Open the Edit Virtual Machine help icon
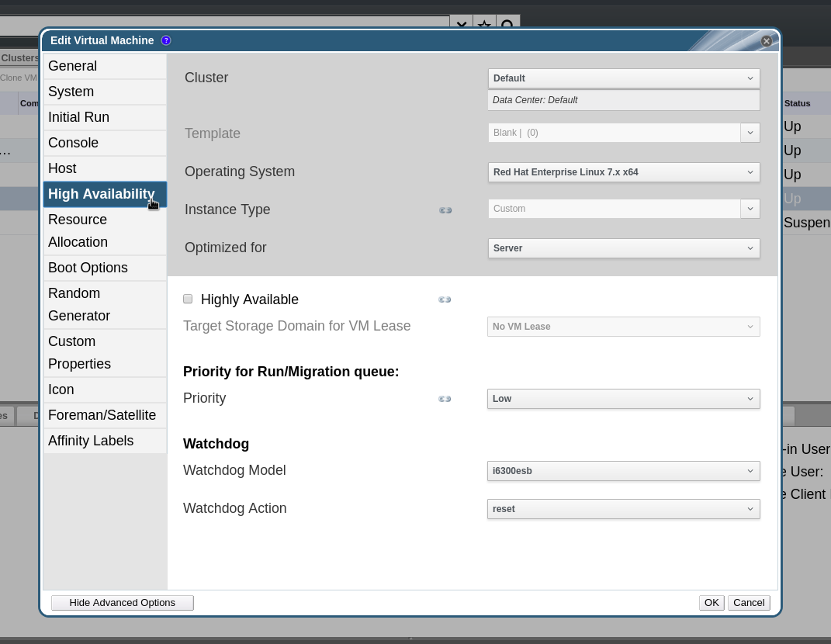 166,40
